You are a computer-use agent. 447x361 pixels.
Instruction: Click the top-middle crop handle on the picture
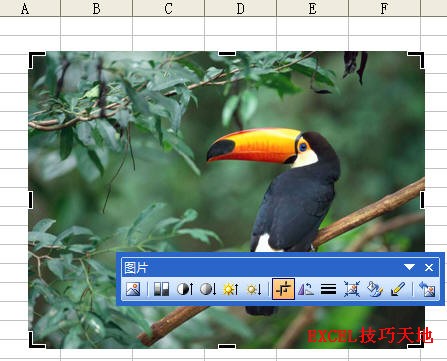pyautogui.click(x=227, y=53)
